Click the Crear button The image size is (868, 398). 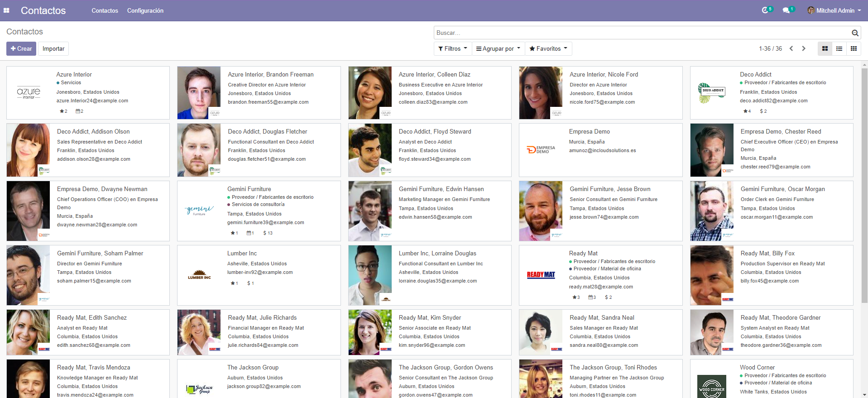click(21, 48)
